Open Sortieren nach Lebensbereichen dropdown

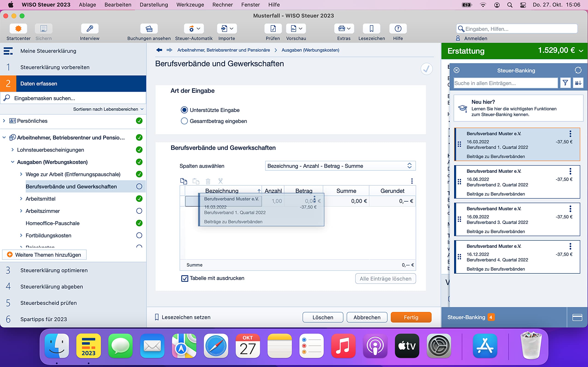pos(108,109)
